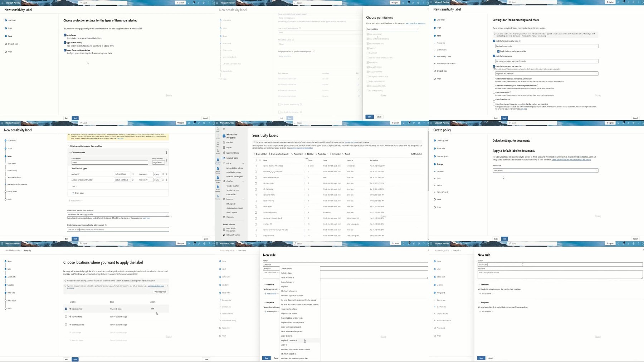644x362 pixels.
Task: Click Create group under Sensitive info types
Action: click(x=78, y=193)
